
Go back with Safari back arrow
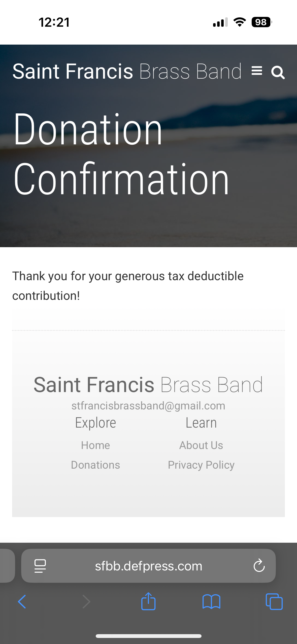point(22,602)
